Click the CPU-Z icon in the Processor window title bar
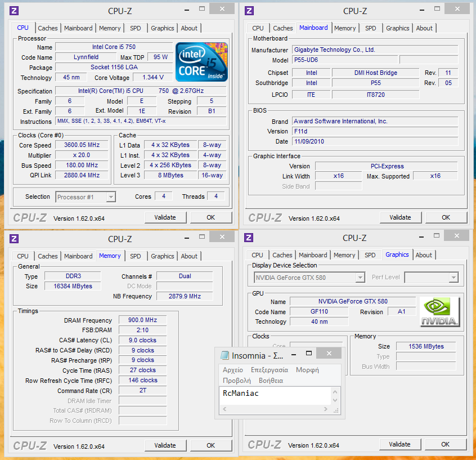Screen dimensions: 476x460 (x=14, y=10)
